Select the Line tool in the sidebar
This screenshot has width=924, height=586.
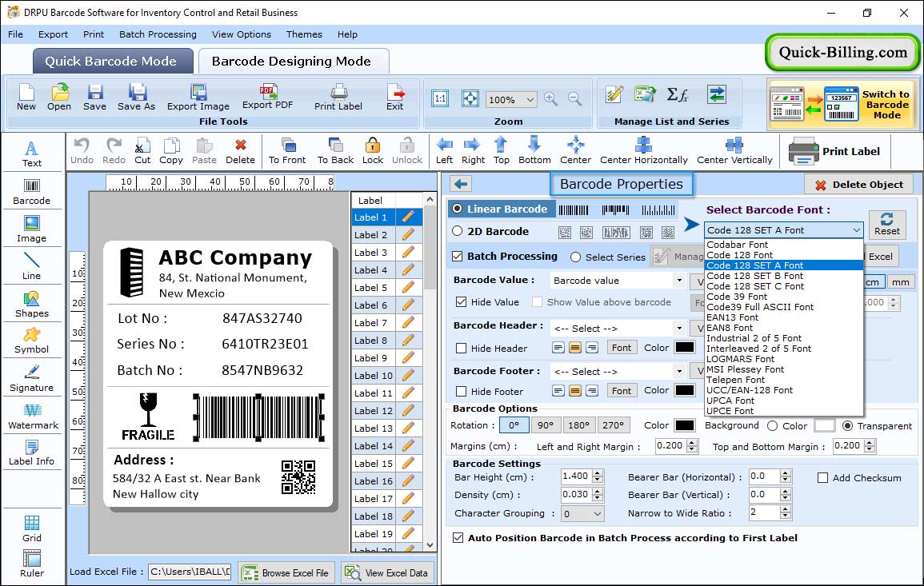pyautogui.click(x=32, y=267)
